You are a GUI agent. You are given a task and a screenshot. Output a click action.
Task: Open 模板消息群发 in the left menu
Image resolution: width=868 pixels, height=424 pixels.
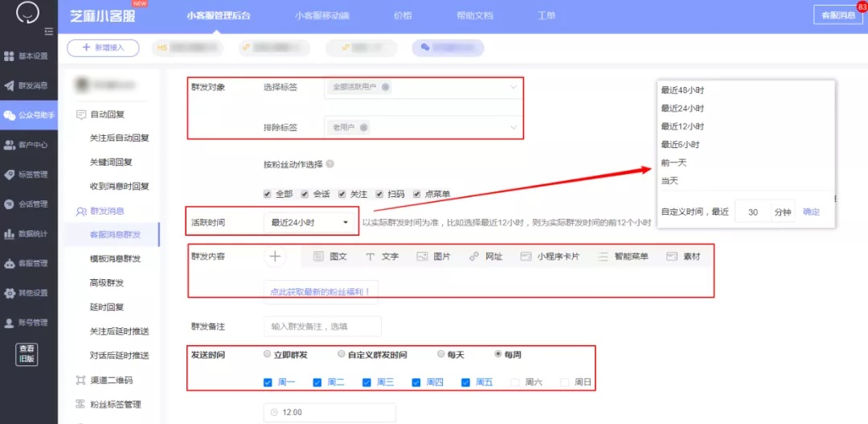coord(115,259)
